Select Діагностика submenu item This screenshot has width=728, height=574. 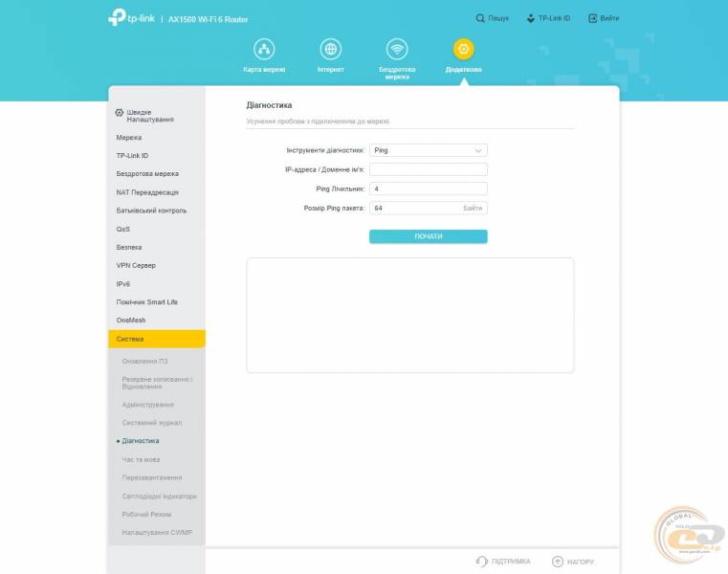point(141,441)
